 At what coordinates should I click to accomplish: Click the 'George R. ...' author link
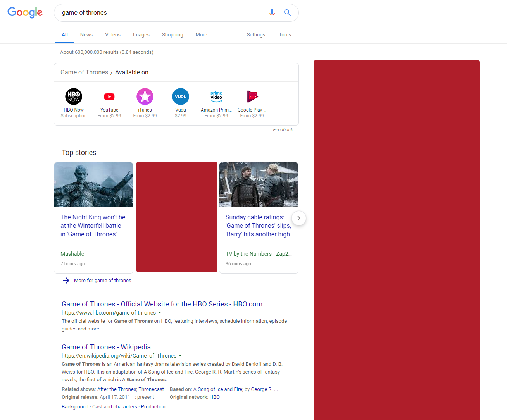pyautogui.click(x=264, y=389)
